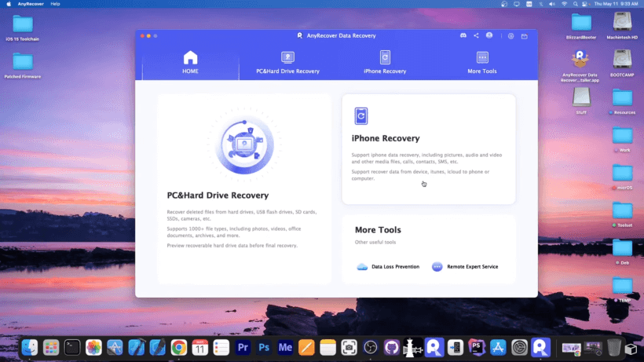Select the Deb desktop folder

pyautogui.click(x=623, y=252)
